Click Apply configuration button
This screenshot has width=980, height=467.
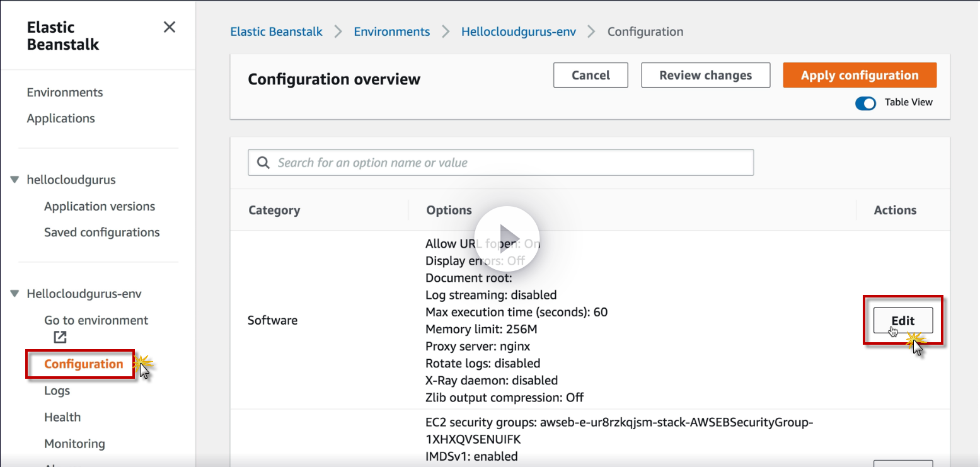tap(859, 76)
